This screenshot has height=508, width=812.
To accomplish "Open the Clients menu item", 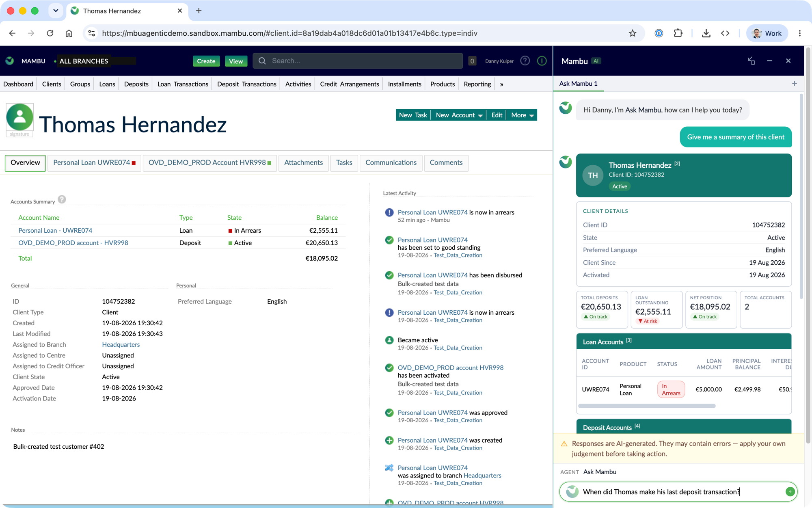I will [x=52, y=84].
